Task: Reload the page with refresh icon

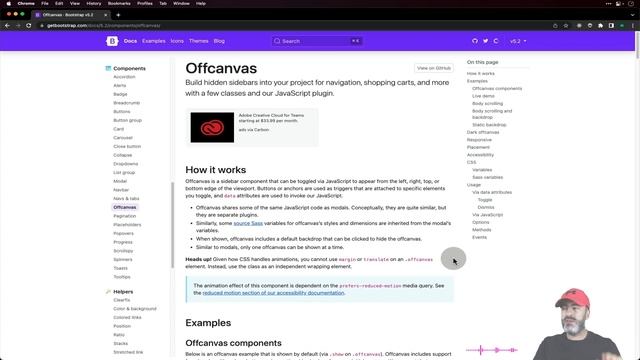Action: click(x=29, y=25)
